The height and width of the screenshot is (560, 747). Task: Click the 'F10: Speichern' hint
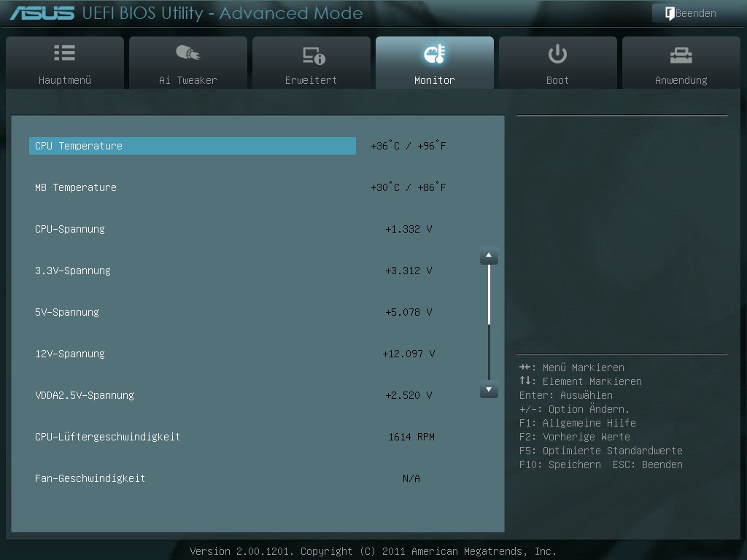tap(560, 464)
